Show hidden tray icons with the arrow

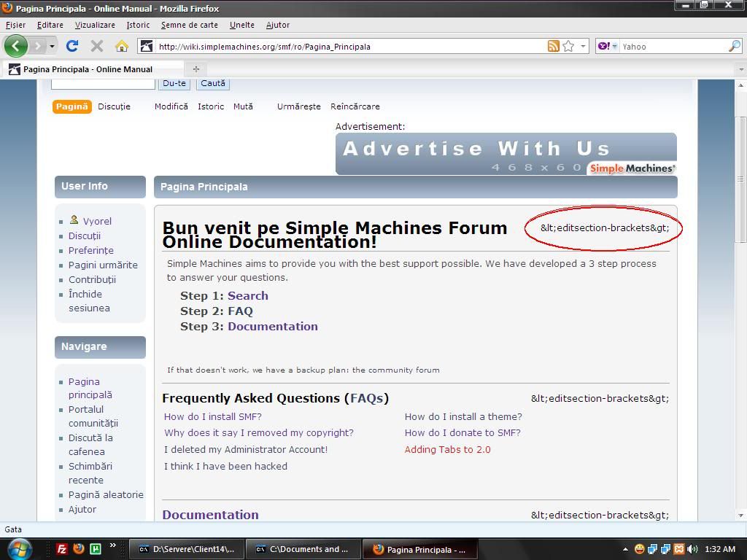point(625,550)
